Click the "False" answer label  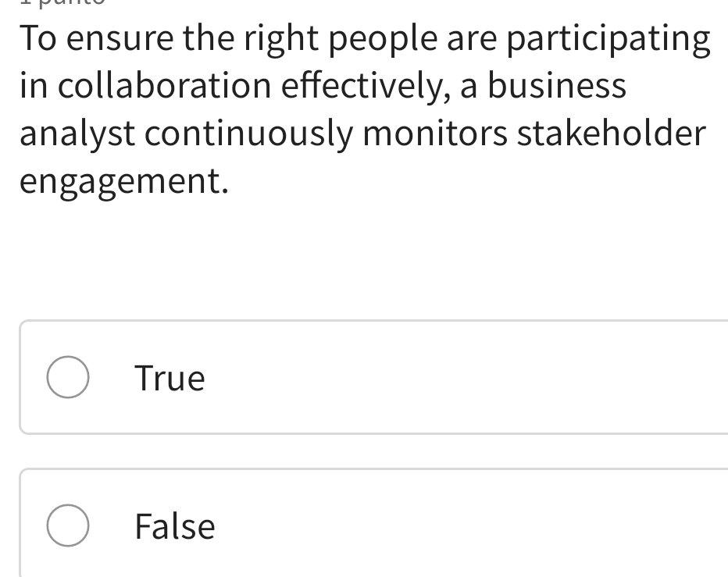point(174,526)
